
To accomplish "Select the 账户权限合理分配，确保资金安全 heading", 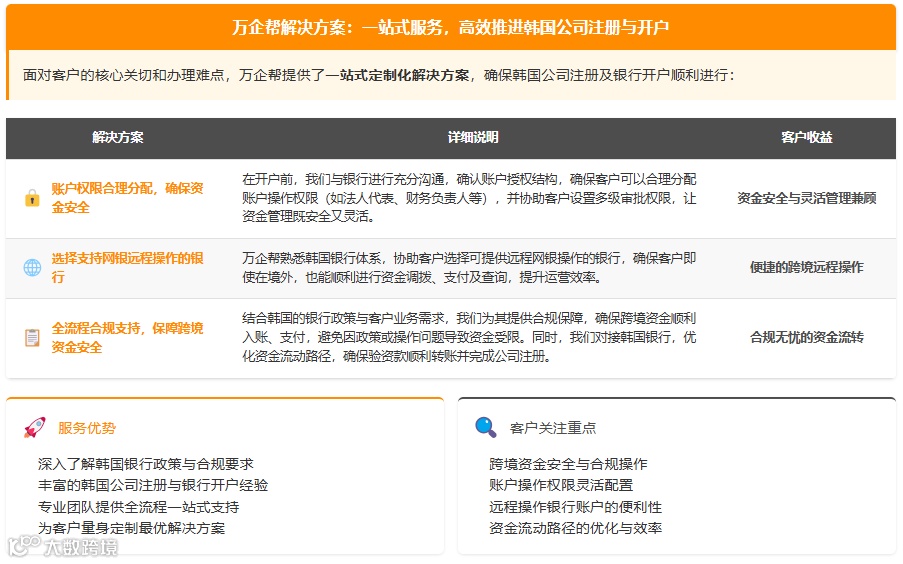I will click(127, 198).
